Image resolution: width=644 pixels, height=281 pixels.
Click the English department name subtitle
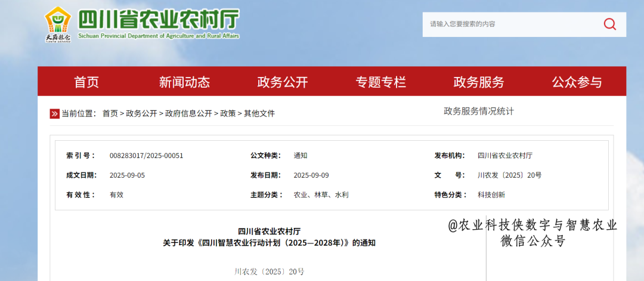(x=158, y=36)
